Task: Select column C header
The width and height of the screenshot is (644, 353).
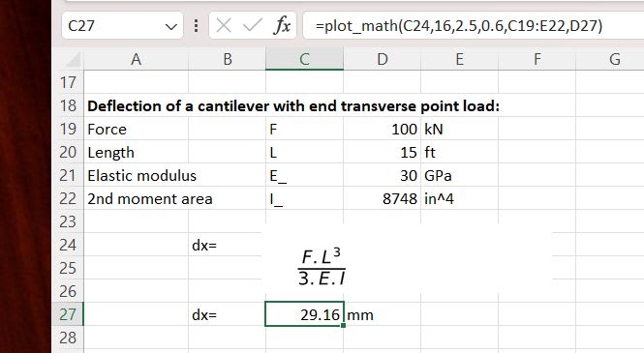Action: click(x=304, y=59)
